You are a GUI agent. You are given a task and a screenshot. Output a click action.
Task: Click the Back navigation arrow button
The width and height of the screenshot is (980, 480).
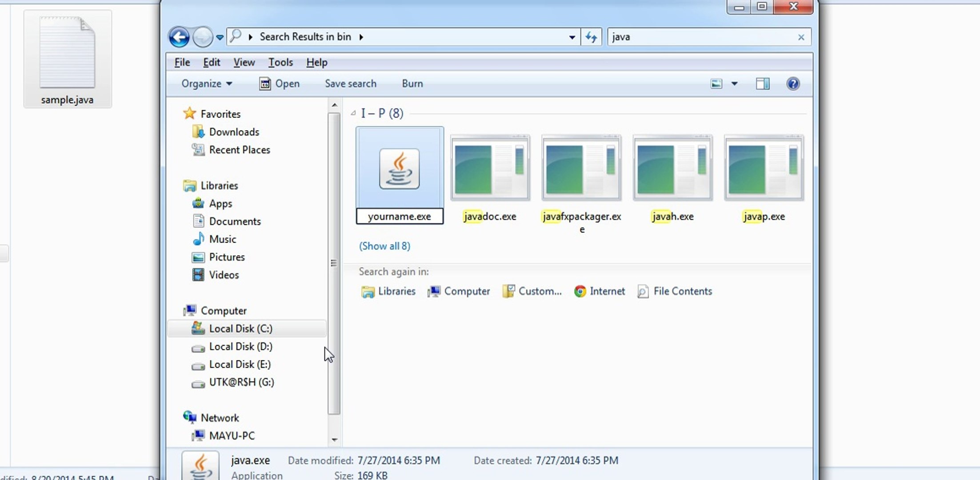point(179,37)
